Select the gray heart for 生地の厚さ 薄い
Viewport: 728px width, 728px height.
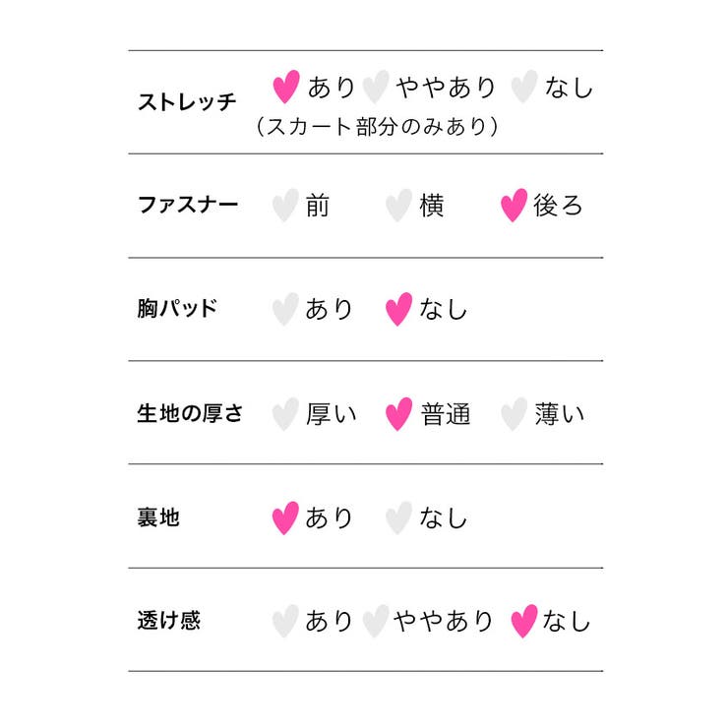click(x=514, y=414)
